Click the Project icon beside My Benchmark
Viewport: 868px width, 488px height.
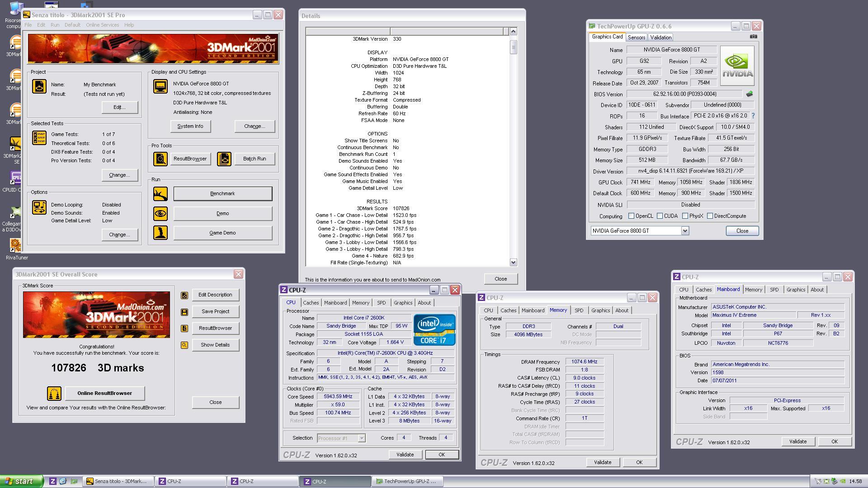[39, 86]
